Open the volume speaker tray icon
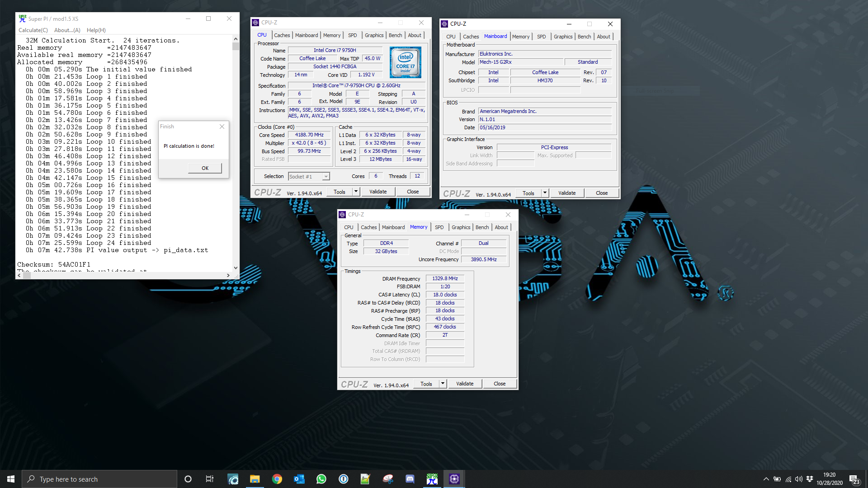Image resolution: width=868 pixels, height=488 pixels. pos(799,479)
